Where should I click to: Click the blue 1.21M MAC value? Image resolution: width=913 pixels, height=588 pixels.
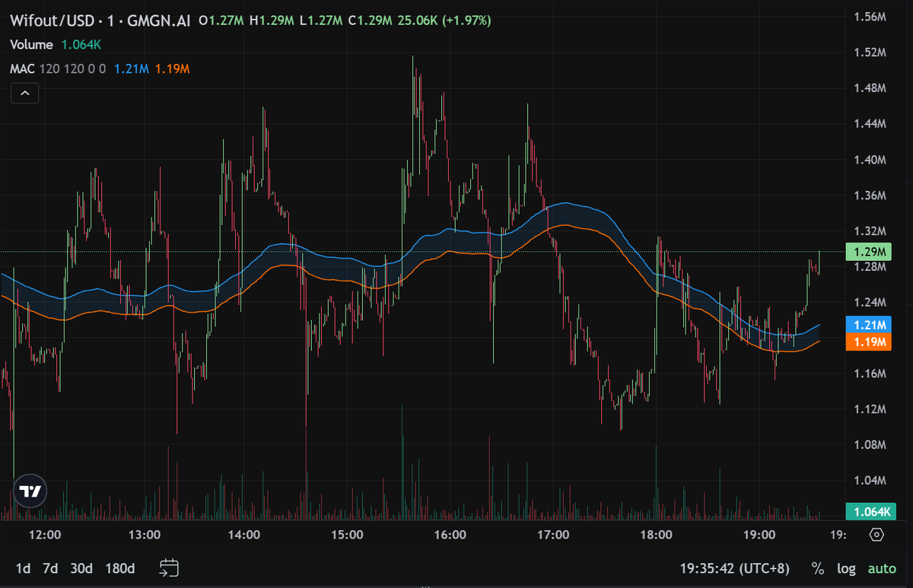(x=131, y=69)
